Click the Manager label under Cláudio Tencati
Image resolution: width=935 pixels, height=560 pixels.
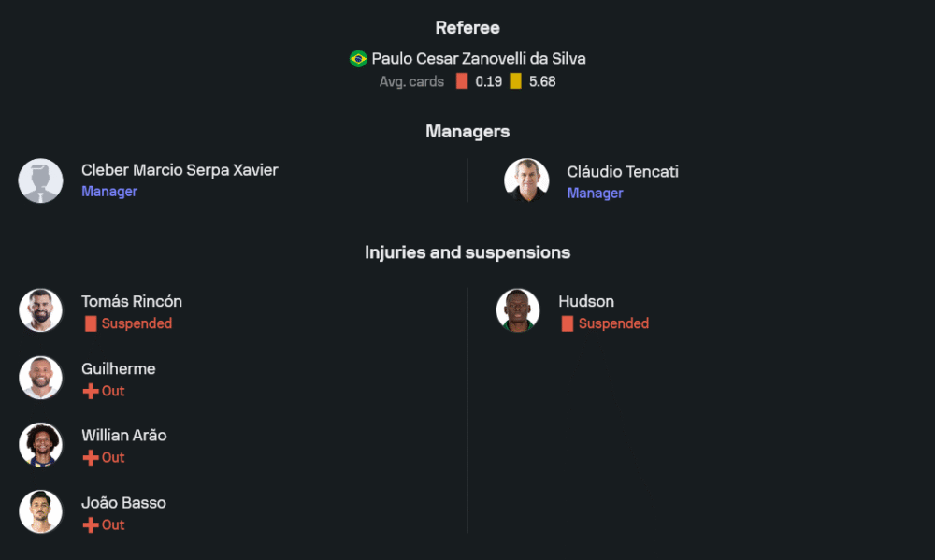click(x=595, y=194)
